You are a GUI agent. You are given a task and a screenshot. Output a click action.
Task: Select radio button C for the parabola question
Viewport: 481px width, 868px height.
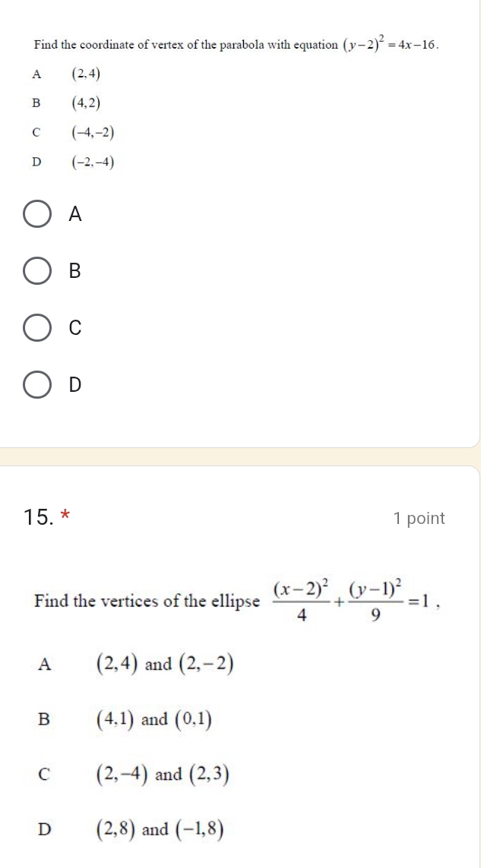(x=36, y=328)
